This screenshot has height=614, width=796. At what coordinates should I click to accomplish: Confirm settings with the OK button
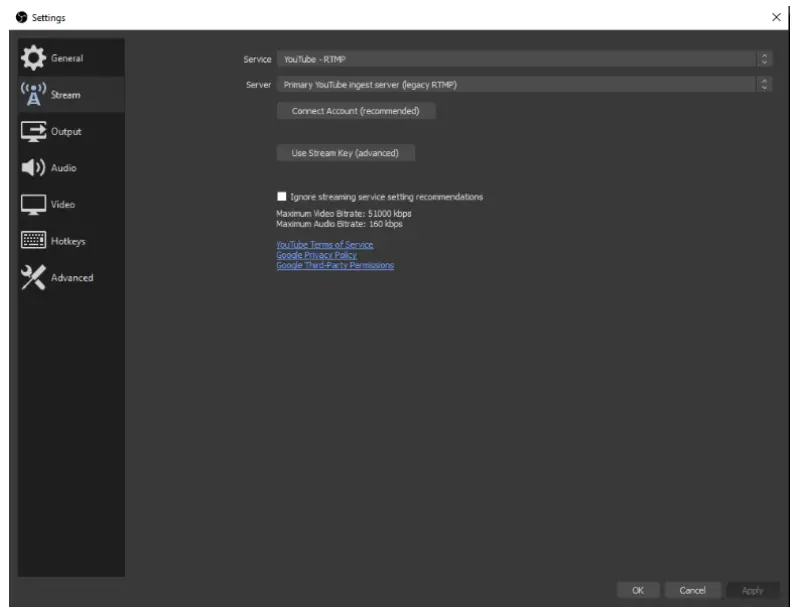click(x=638, y=590)
